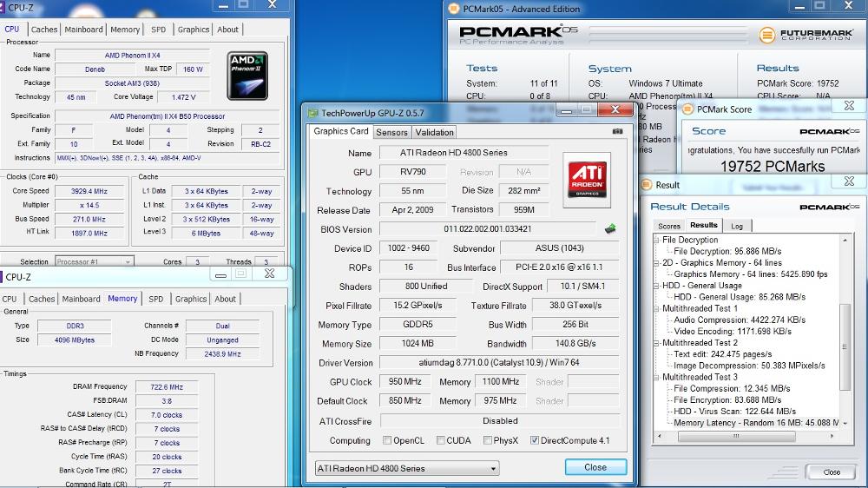Minimize the lower CPU-Z window
The image size is (868, 488).
(x=220, y=274)
